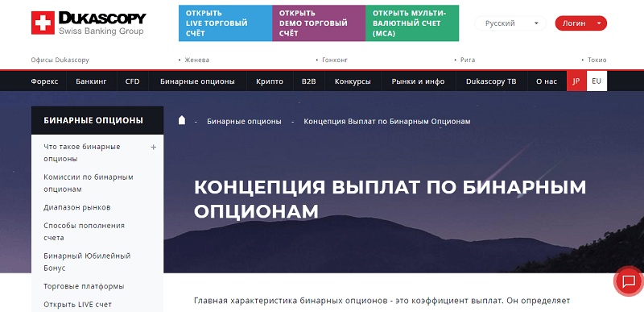Click 'Концепция Выплат по Бинарным Опционам' breadcrumb
644x312 pixels.
pyautogui.click(x=387, y=121)
